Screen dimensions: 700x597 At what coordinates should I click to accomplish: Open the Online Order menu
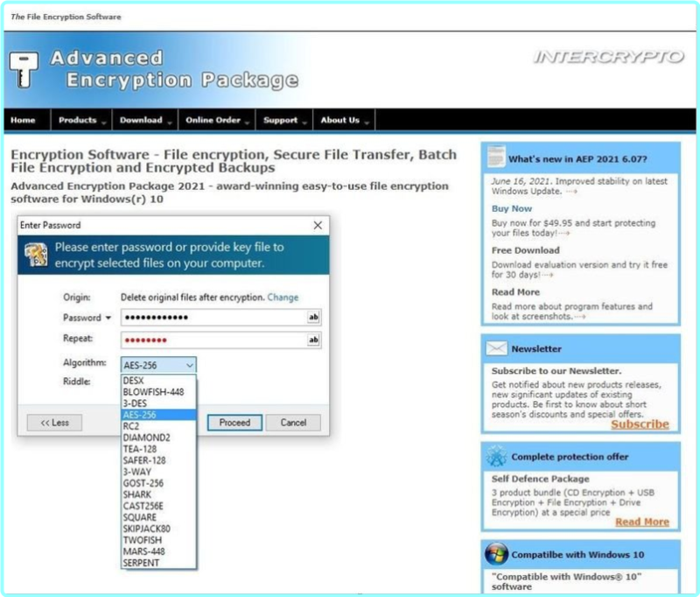217,120
